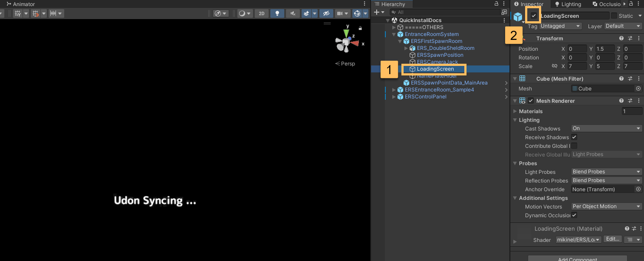Uncheck Receive Shadows option

click(574, 137)
